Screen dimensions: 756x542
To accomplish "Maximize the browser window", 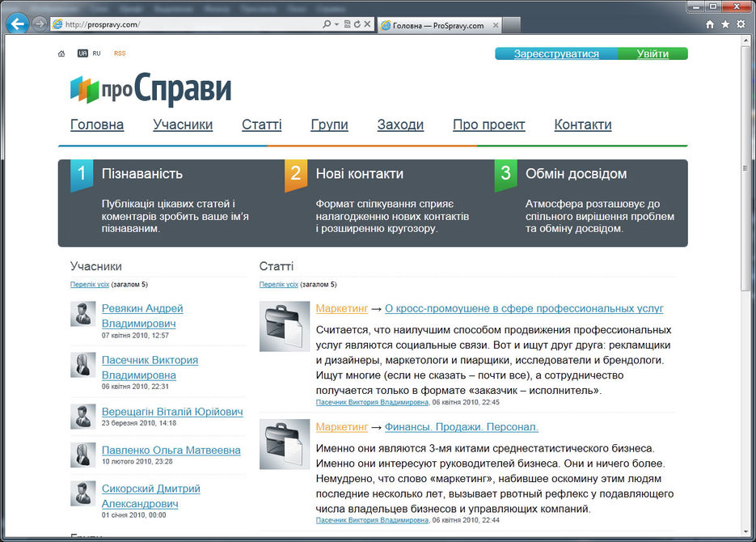I will pyautogui.click(x=713, y=6).
